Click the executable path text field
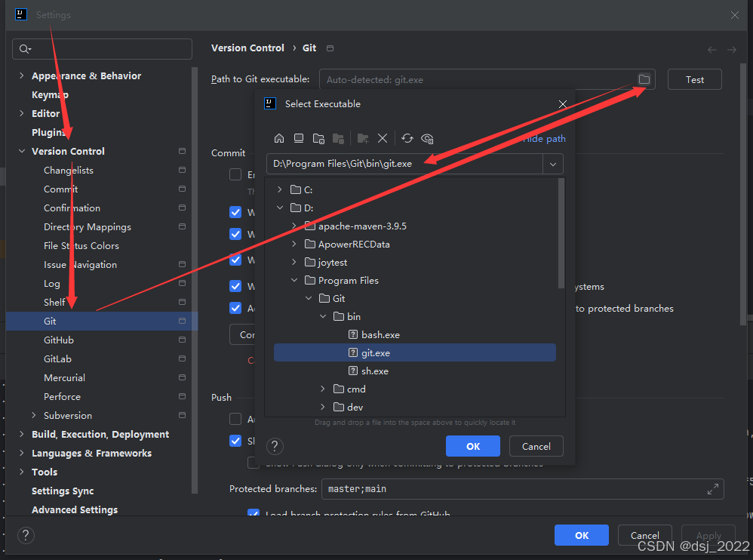Image resolution: width=753 pixels, height=560 pixels. click(405, 165)
